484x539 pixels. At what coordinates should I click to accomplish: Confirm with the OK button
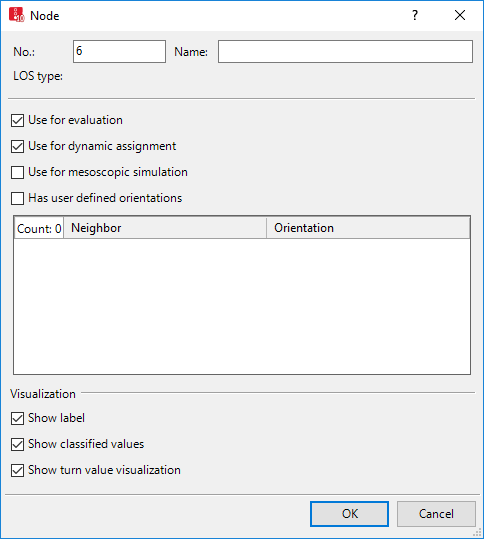coord(349,514)
